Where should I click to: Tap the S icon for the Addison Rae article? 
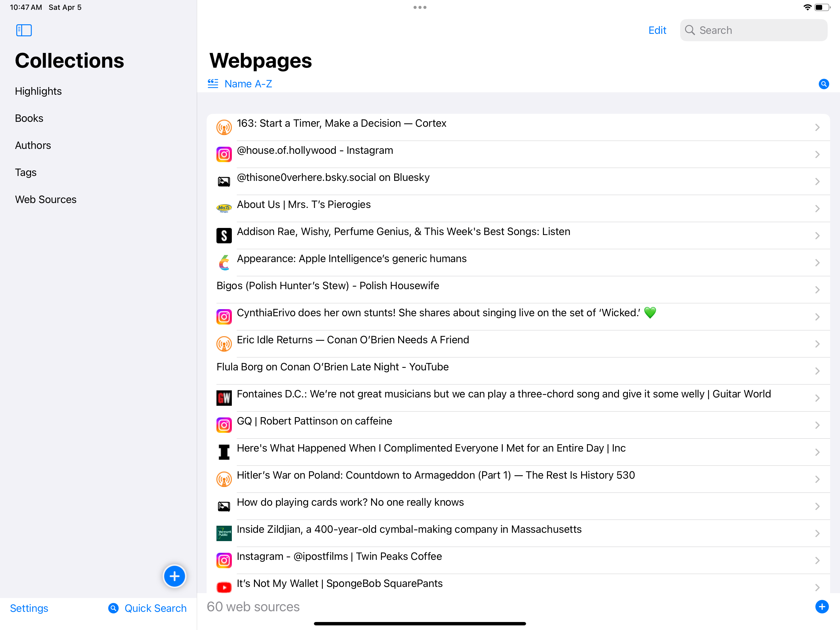224,236
